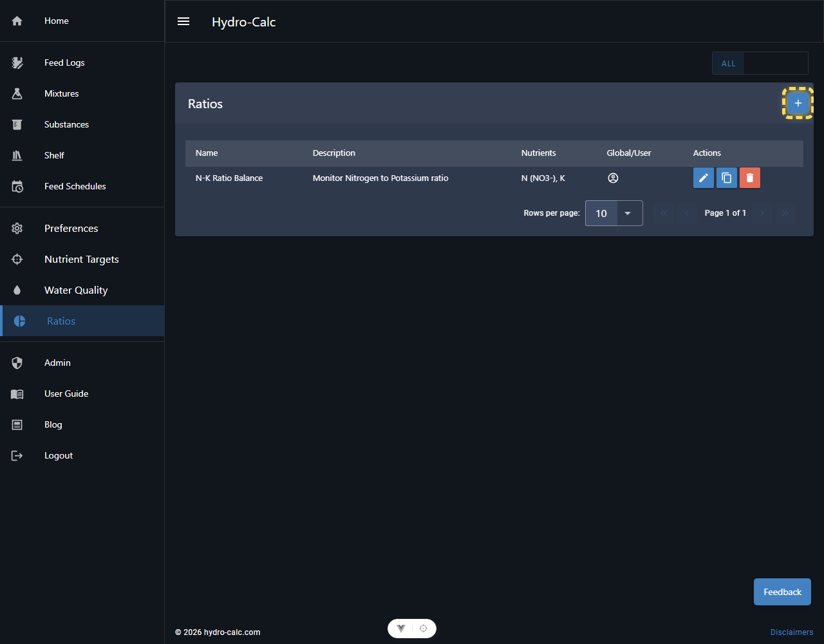Open Feed Logs via its sidebar icon
This screenshot has width=824, height=644.
(x=17, y=62)
